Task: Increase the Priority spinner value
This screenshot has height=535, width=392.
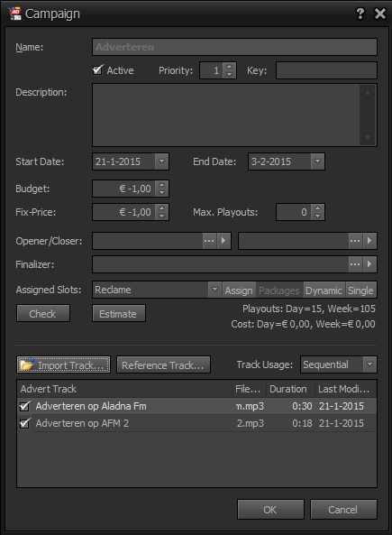Action: pos(230,66)
